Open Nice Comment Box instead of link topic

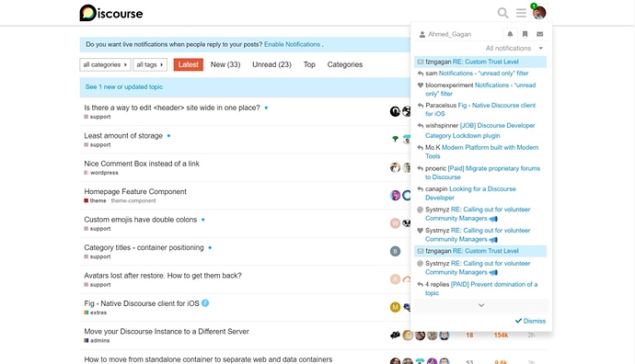142,164
